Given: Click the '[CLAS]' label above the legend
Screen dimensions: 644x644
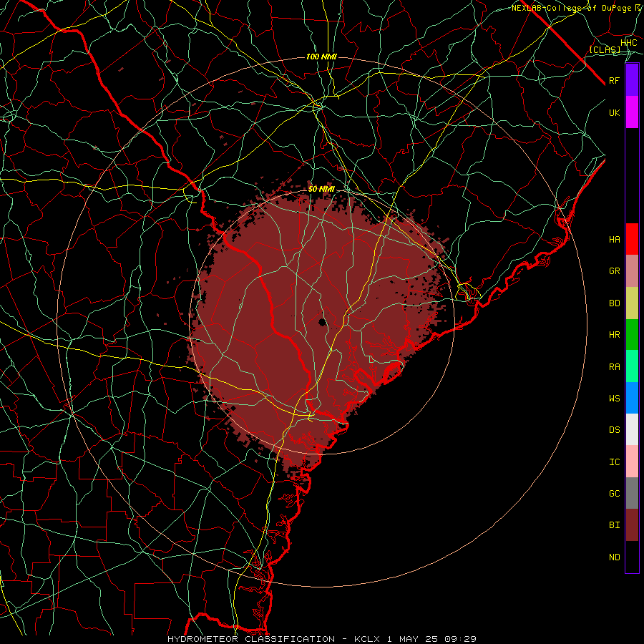Looking at the screenshot, I should pos(605,50).
